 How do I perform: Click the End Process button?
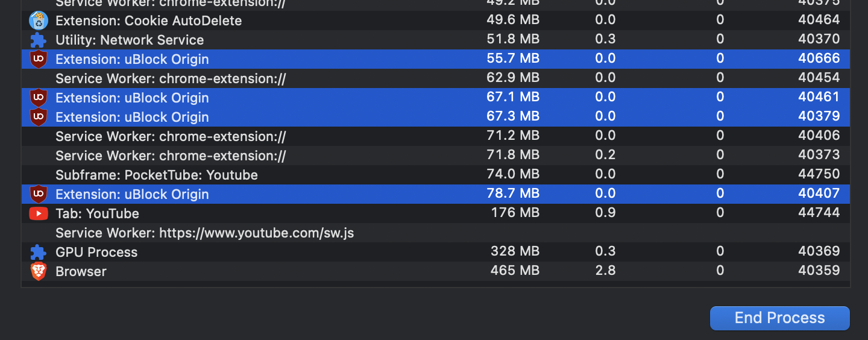pos(779,318)
